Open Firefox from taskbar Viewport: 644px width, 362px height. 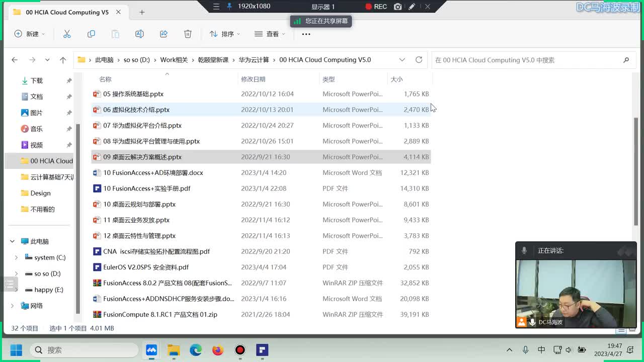[218, 350]
